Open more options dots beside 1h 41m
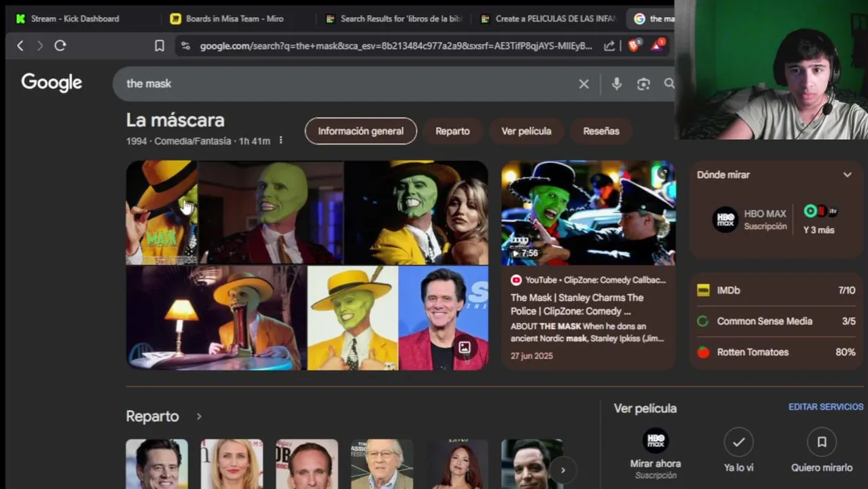868x489 pixels. 281,141
